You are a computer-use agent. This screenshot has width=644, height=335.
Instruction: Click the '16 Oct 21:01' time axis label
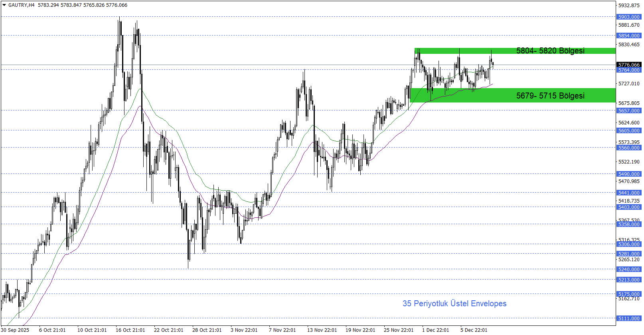coord(130,330)
